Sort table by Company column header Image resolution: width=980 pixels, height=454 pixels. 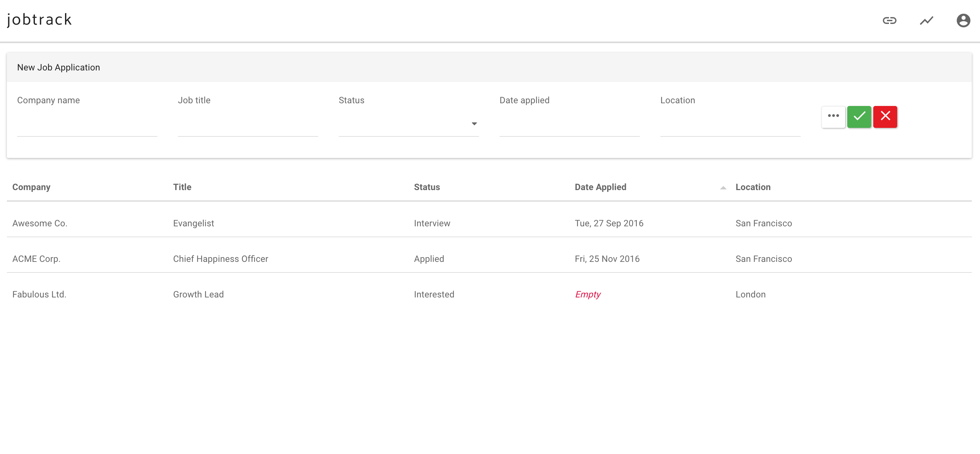(31, 187)
